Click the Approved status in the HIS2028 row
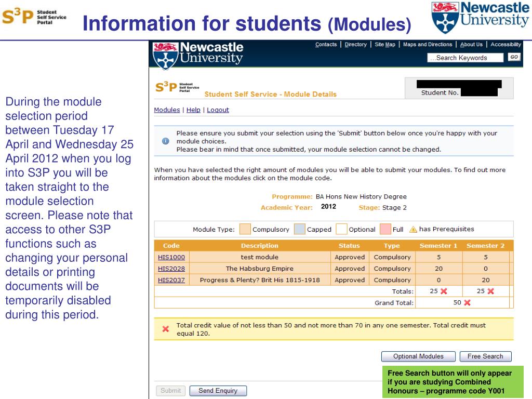532x399 pixels. pyautogui.click(x=350, y=269)
